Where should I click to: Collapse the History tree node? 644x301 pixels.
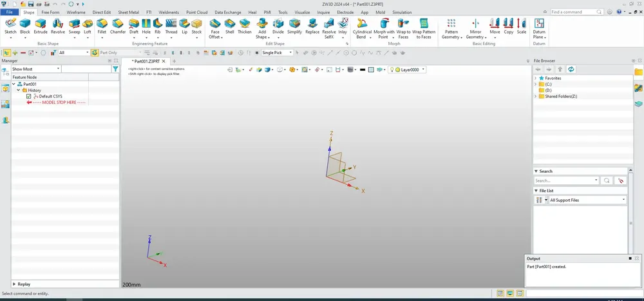[x=19, y=90]
